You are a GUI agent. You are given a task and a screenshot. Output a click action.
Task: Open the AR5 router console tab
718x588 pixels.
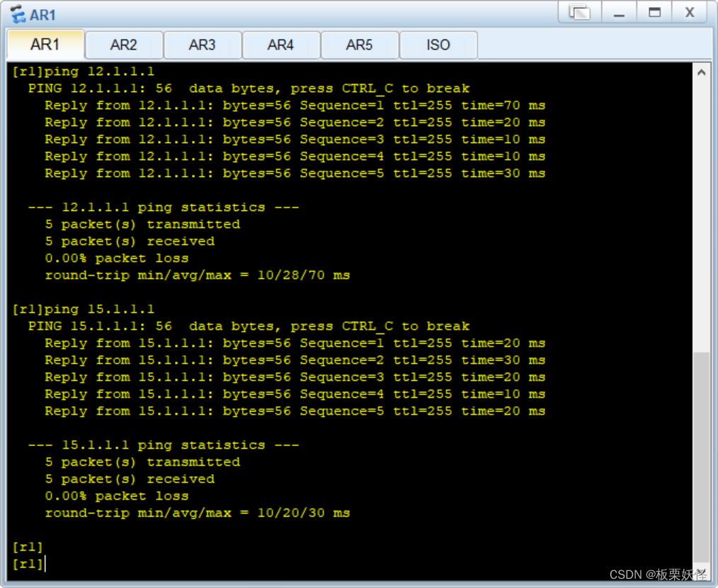pyautogui.click(x=360, y=45)
